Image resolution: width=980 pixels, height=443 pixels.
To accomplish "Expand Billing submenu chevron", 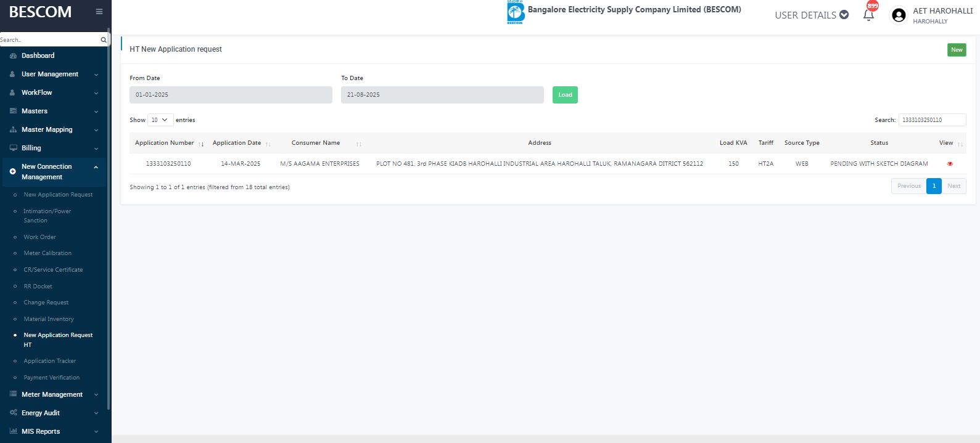I will [x=96, y=148].
